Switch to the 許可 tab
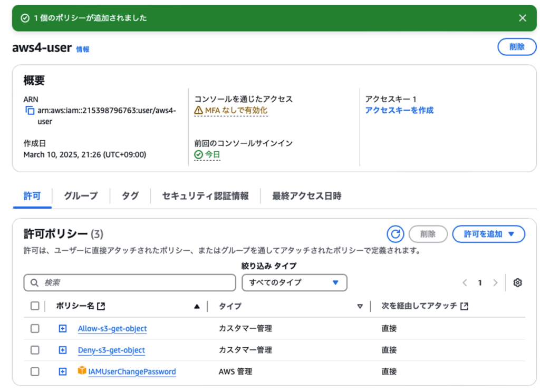The width and height of the screenshot is (540, 392). pyautogui.click(x=32, y=196)
